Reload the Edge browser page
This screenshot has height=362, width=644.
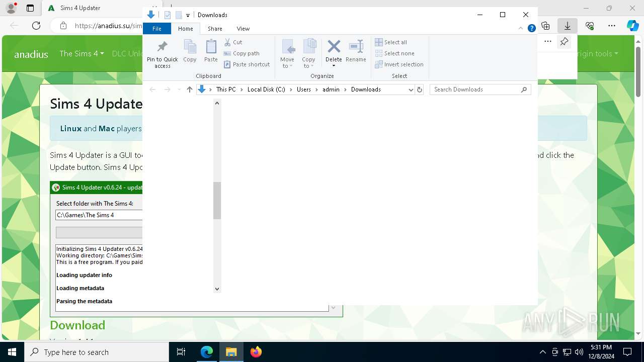36,26
